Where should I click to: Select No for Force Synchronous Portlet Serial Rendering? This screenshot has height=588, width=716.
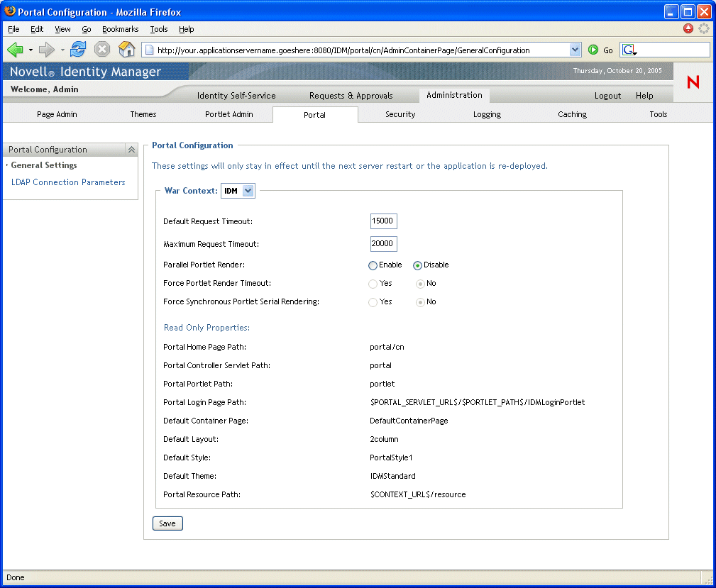(x=420, y=302)
